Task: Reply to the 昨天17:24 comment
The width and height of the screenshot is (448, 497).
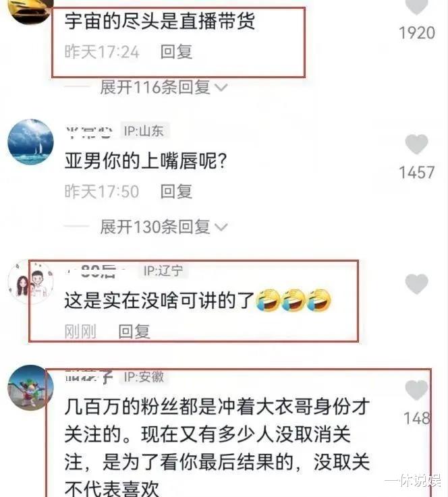Action: coord(176,52)
